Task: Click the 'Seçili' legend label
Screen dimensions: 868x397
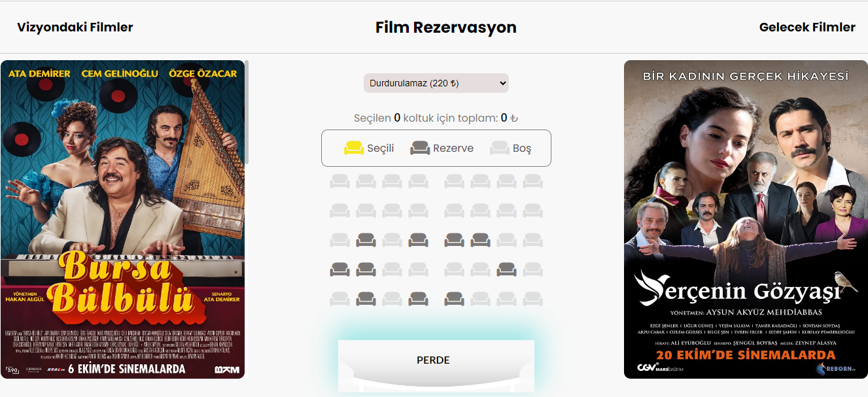Action: click(381, 148)
